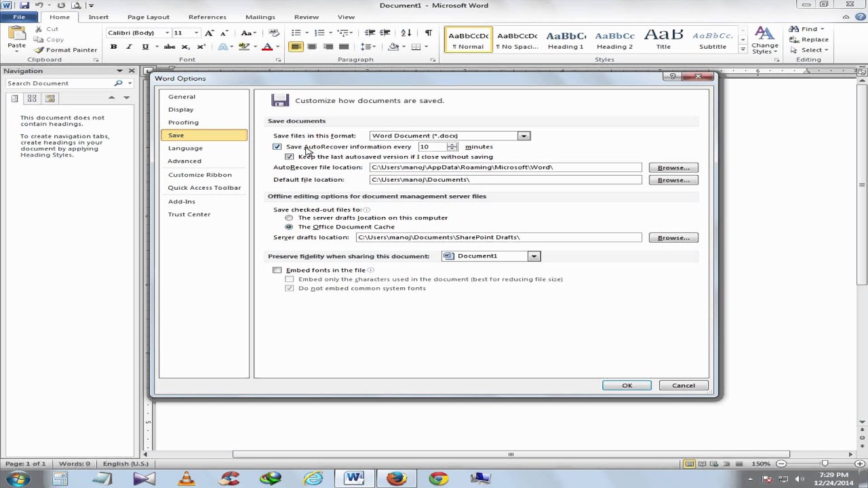
Task: Open the font name Calibri dropdown
Action: pyautogui.click(x=167, y=33)
